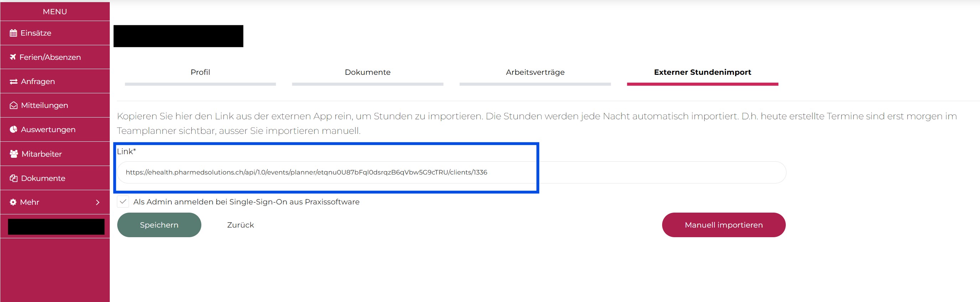980x302 pixels.
Task: Click the airplane icon for Ferien/Absenzen
Action: (13, 57)
